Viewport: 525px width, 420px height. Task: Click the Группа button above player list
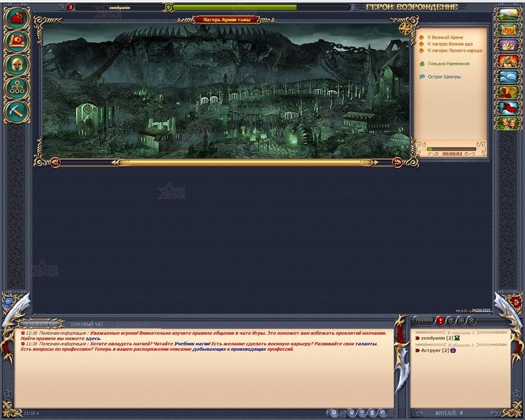pyautogui.click(x=423, y=321)
